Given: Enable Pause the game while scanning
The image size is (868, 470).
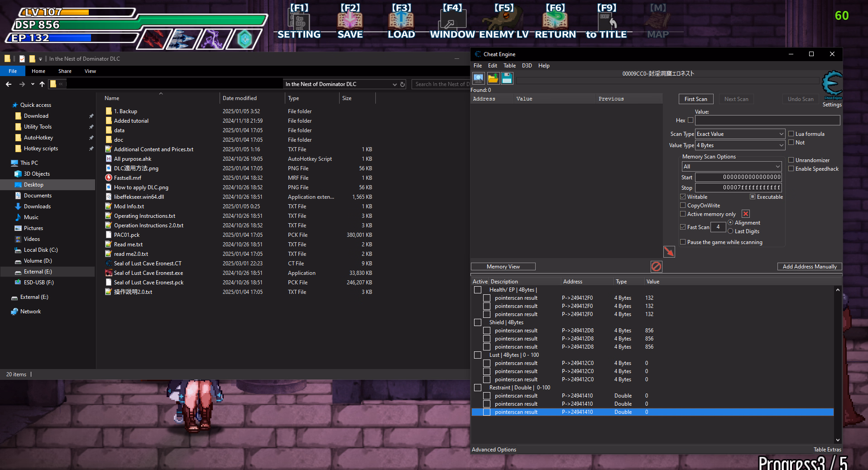Looking at the screenshot, I should pyautogui.click(x=683, y=242).
